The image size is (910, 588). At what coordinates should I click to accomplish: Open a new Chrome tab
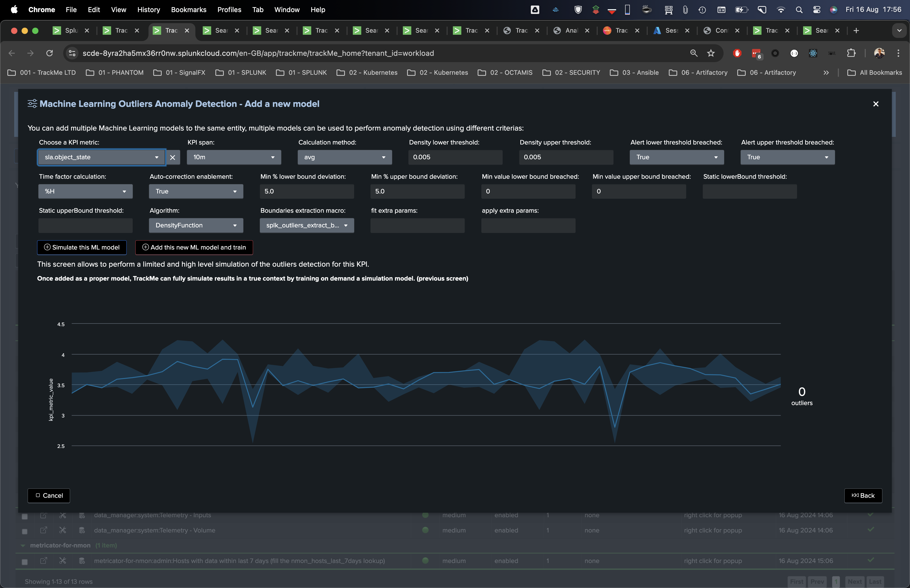point(856,31)
